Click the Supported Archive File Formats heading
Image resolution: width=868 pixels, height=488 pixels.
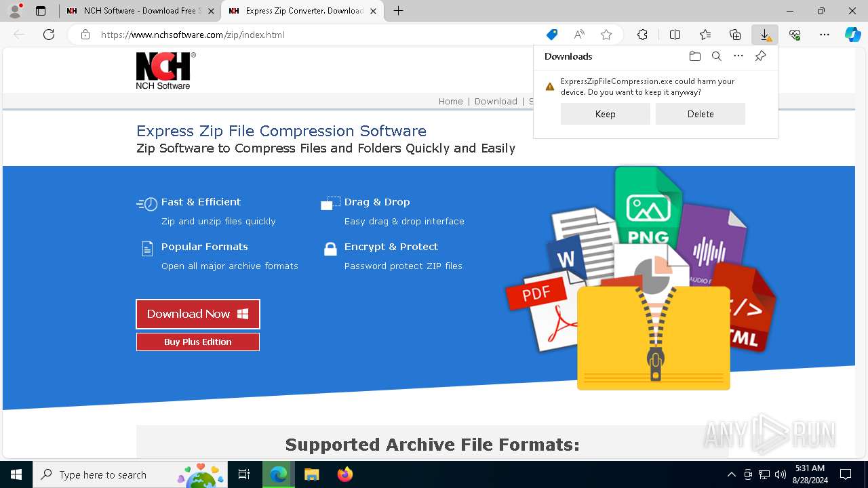point(433,445)
